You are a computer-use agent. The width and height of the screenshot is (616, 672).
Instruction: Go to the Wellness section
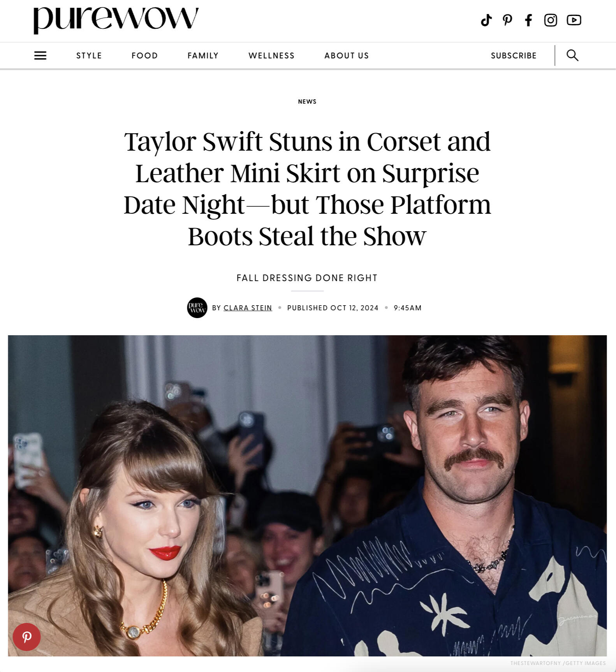pos(271,55)
